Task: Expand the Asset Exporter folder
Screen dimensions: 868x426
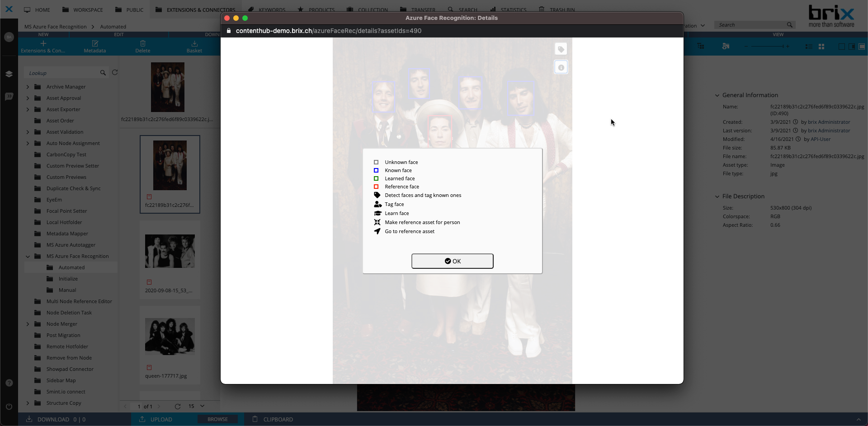Action: (28, 109)
